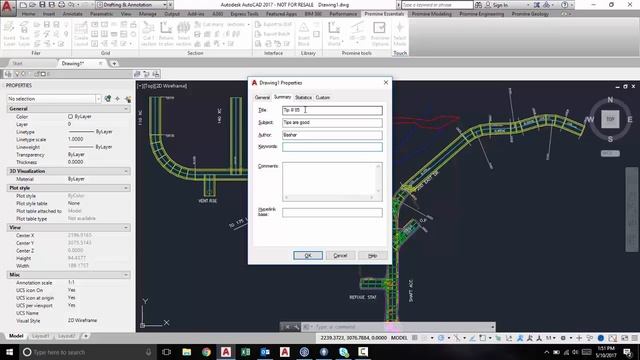Viewport: 640px width, 360px height.
Task: Add a new layout with plus button
Action: tap(86, 336)
